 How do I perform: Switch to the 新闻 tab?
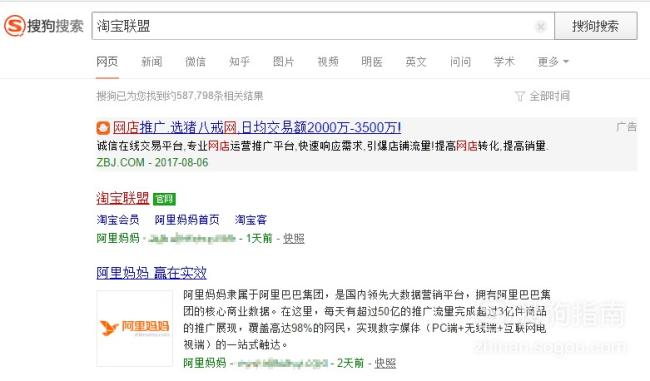pyautogui.click(x=152, y=62)
